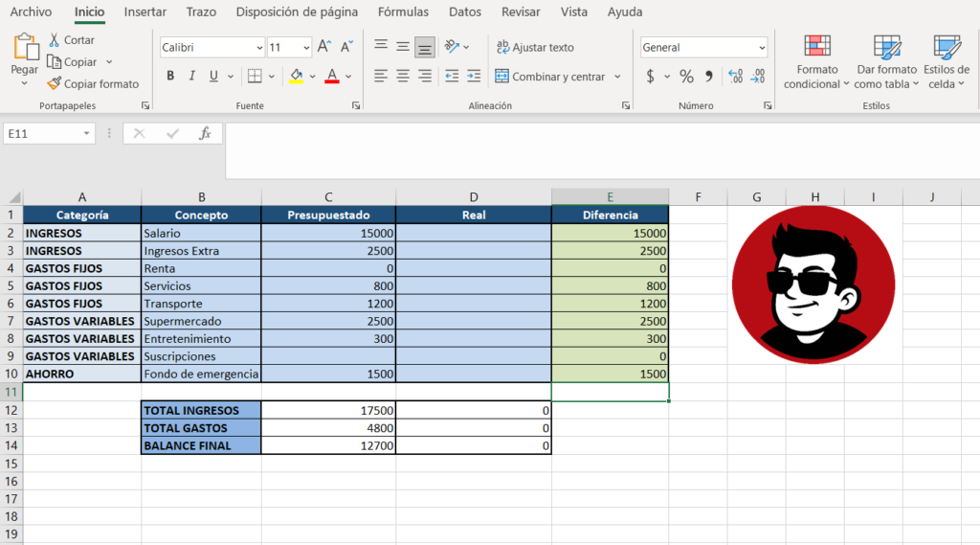Apply the yellow fill color swatch
This screenshot has width=980, height=545.
296,77
